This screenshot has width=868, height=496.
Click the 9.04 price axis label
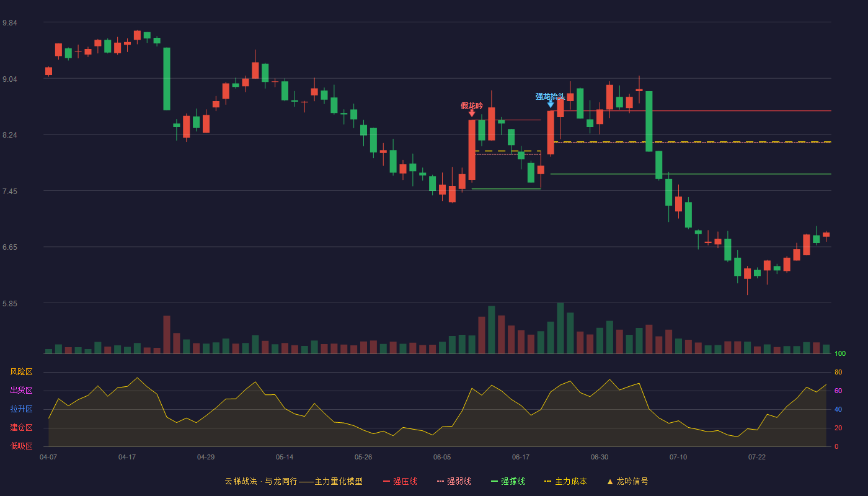(10, 79)
